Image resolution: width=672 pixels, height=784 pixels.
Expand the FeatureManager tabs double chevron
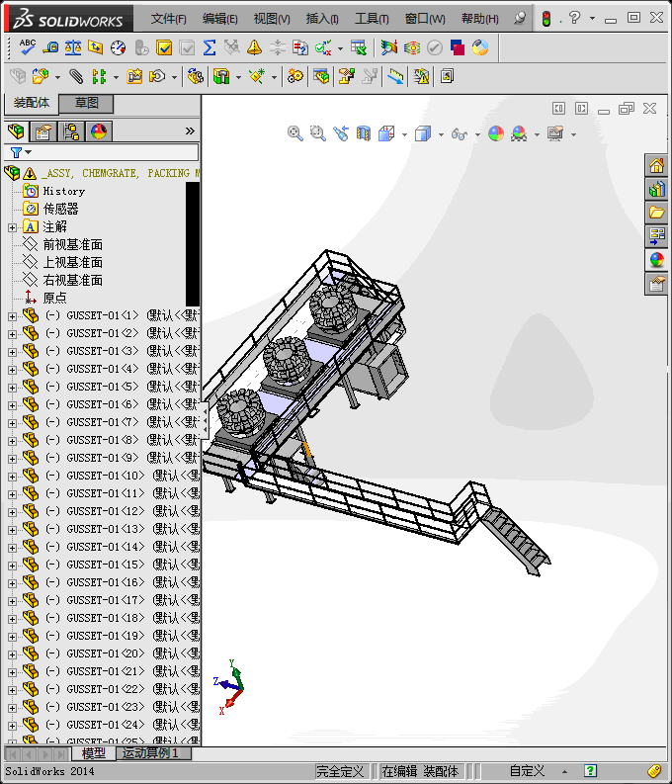point(190,131)
